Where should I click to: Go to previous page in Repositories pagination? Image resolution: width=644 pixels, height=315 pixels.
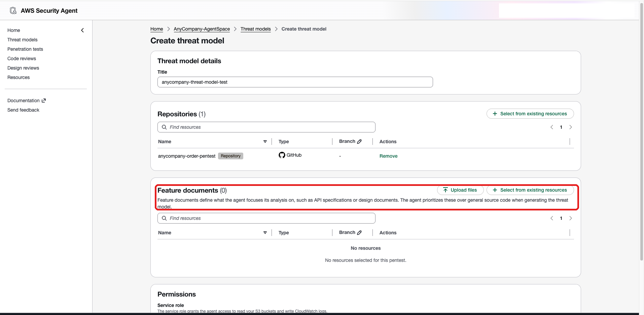[552, 127]
